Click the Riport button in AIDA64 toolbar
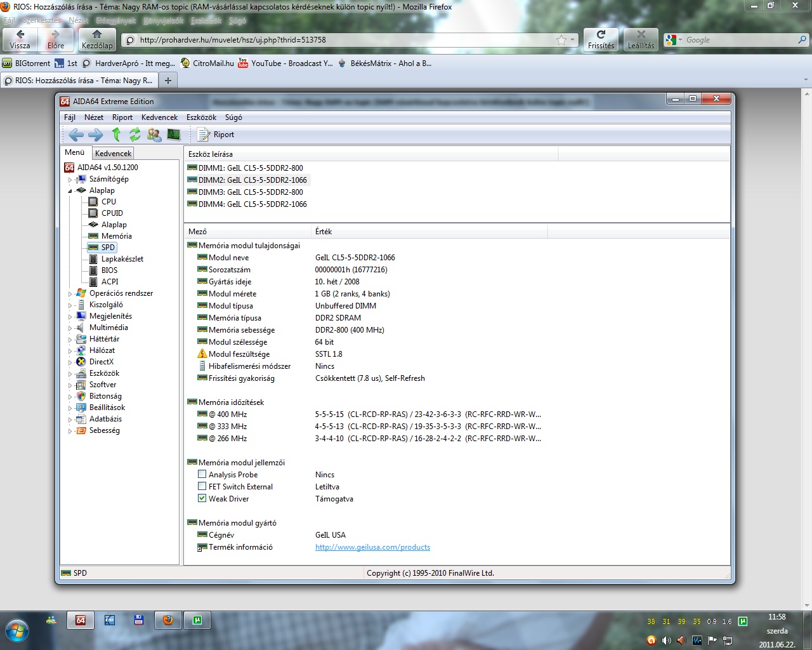812x650 pixels. (x=216, y=135)
